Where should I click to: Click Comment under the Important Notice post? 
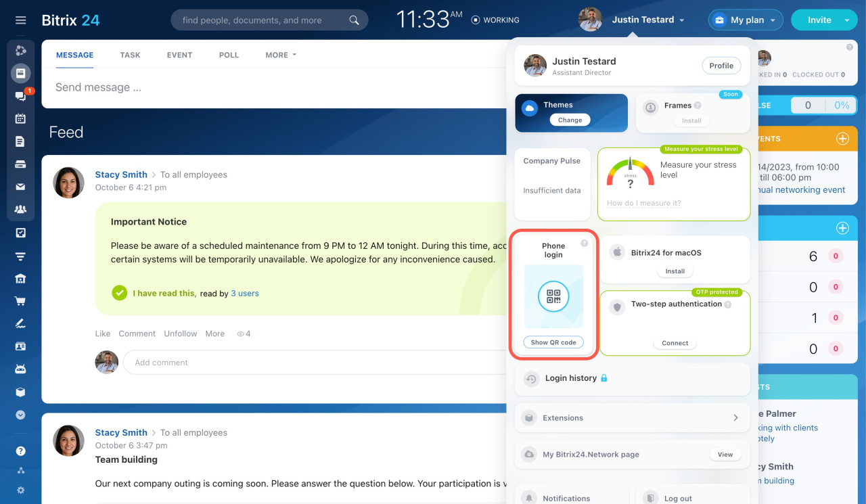[x=137, y=334]
